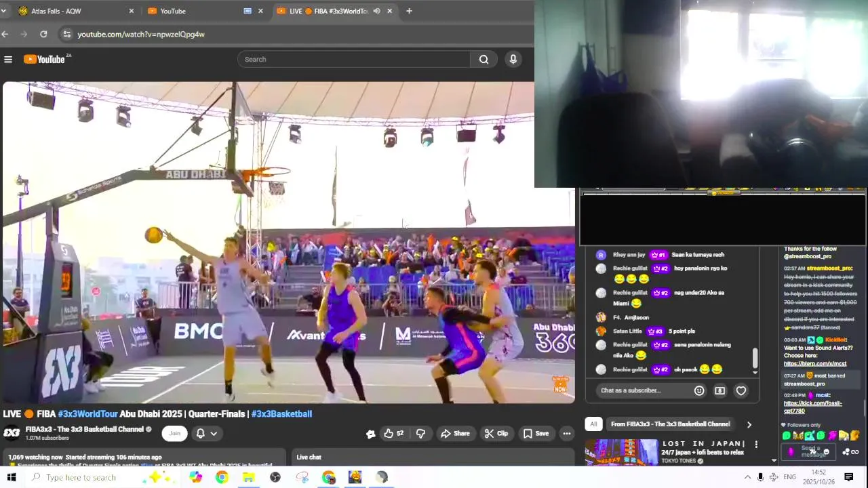Close the Atlas Falls - AQW tab
Screen dimensions: 868x488
pos(132,11)
